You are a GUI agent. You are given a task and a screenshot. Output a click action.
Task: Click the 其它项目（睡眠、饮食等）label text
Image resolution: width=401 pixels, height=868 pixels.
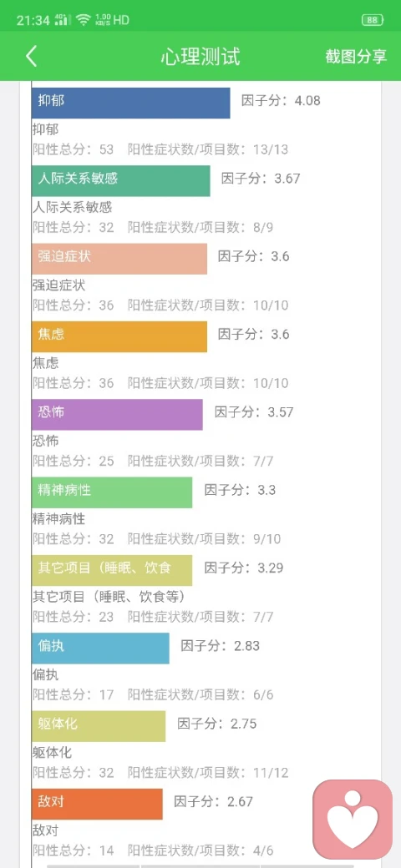(x=109, y=598)
